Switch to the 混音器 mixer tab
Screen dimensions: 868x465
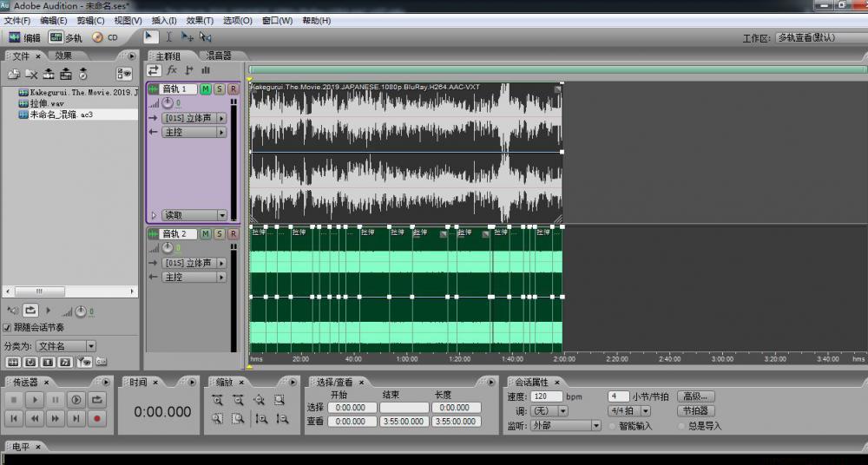(219, 56)
